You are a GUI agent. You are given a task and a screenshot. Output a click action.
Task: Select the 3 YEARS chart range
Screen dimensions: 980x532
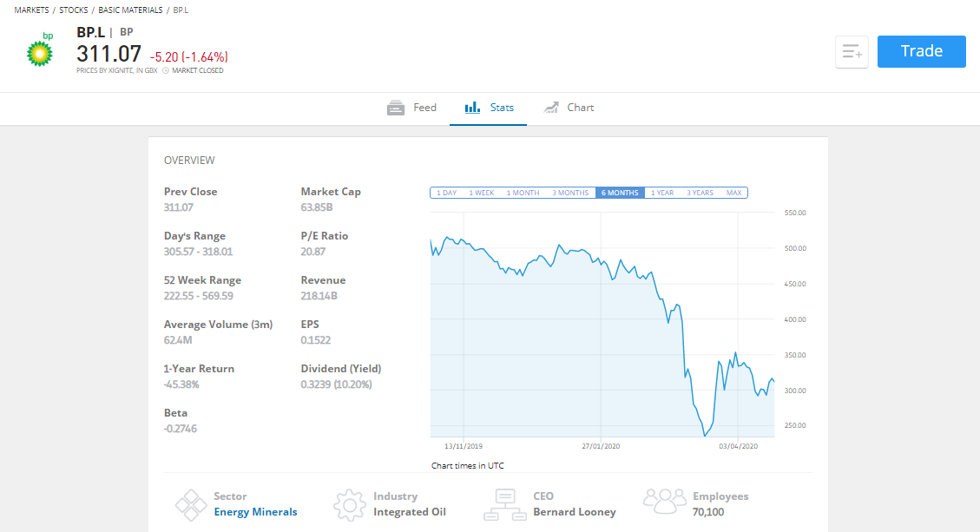click(700, 193)
